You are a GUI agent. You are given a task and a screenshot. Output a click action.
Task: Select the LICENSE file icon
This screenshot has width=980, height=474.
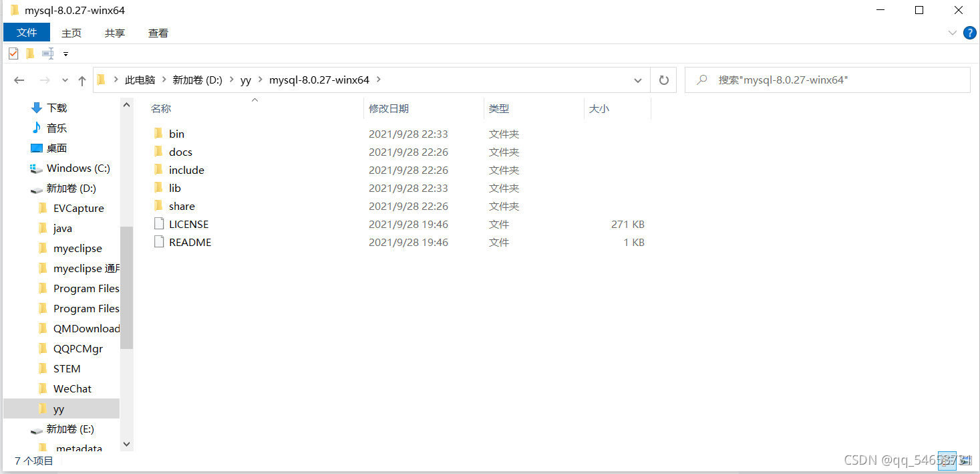tap(158, 224)
